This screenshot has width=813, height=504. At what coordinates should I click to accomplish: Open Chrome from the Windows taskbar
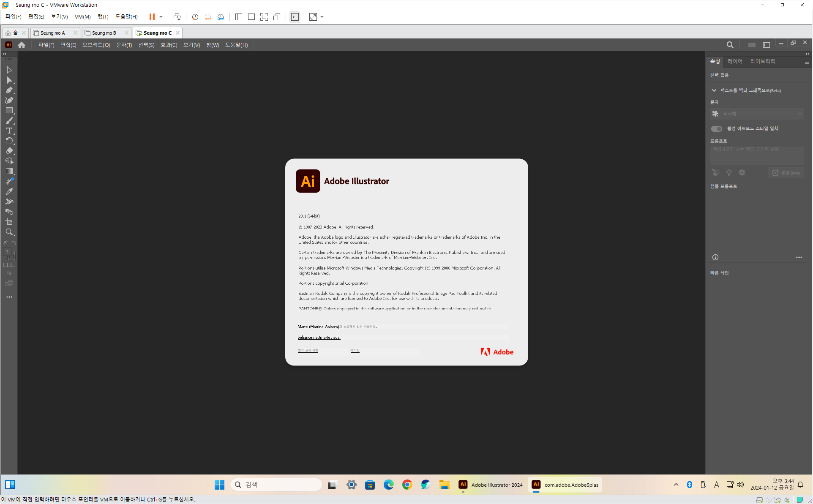pyautogui.click(x=407, y=485)
